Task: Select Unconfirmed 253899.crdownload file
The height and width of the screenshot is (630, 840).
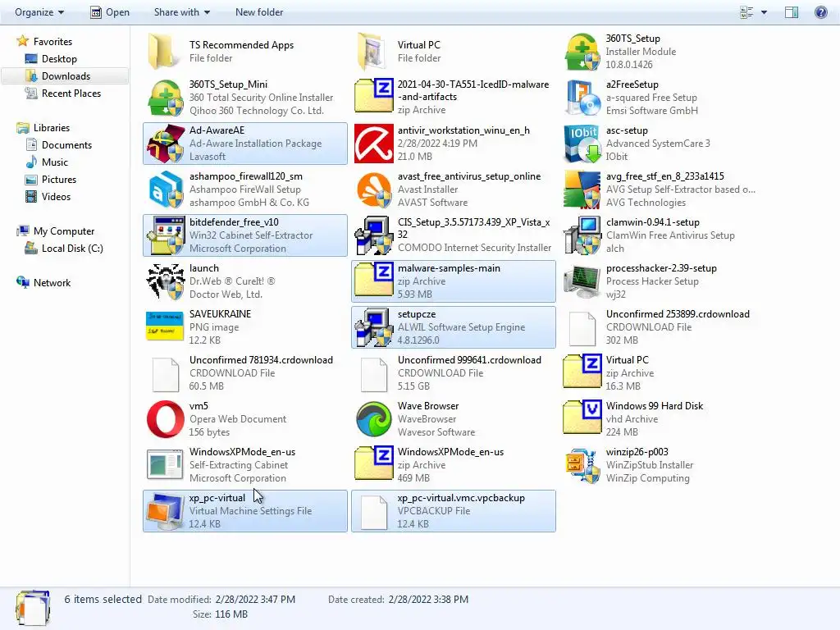Action: point(582,328)
